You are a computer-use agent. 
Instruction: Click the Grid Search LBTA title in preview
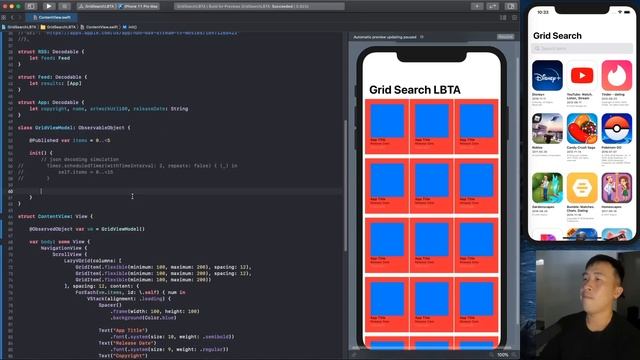[x=415, y=90]
